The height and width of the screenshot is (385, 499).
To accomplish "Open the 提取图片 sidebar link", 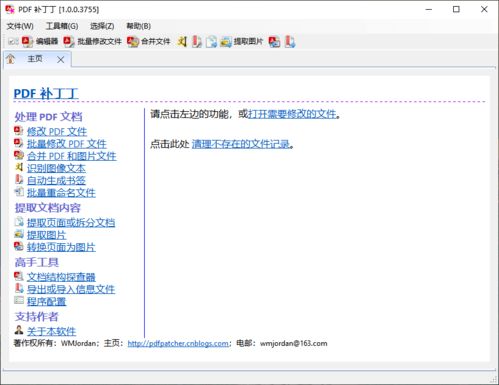I will (x=47, y=235).
